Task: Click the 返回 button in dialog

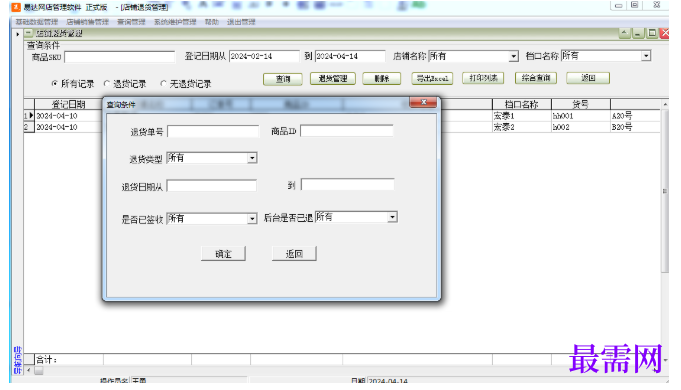Action: tap(294, 254)
